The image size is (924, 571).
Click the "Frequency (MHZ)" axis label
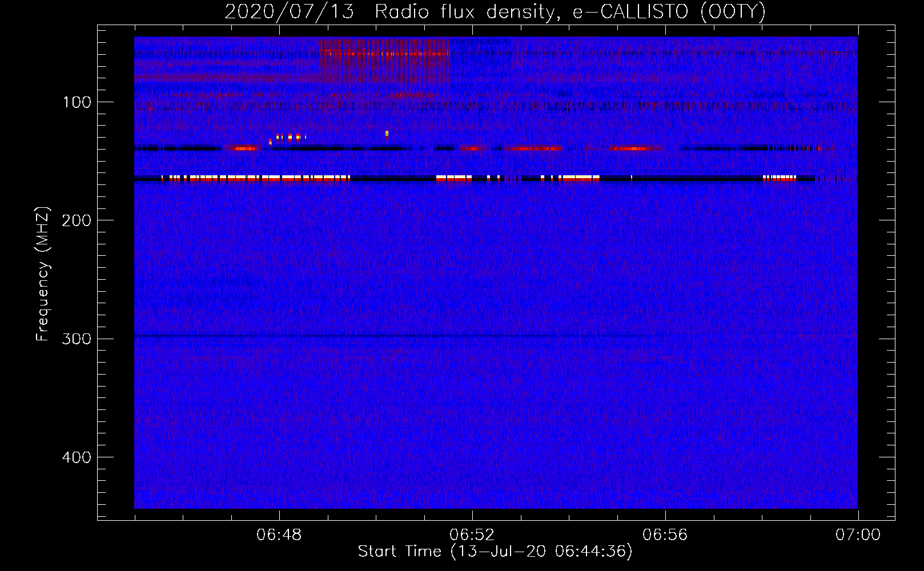tap(43, 274)
